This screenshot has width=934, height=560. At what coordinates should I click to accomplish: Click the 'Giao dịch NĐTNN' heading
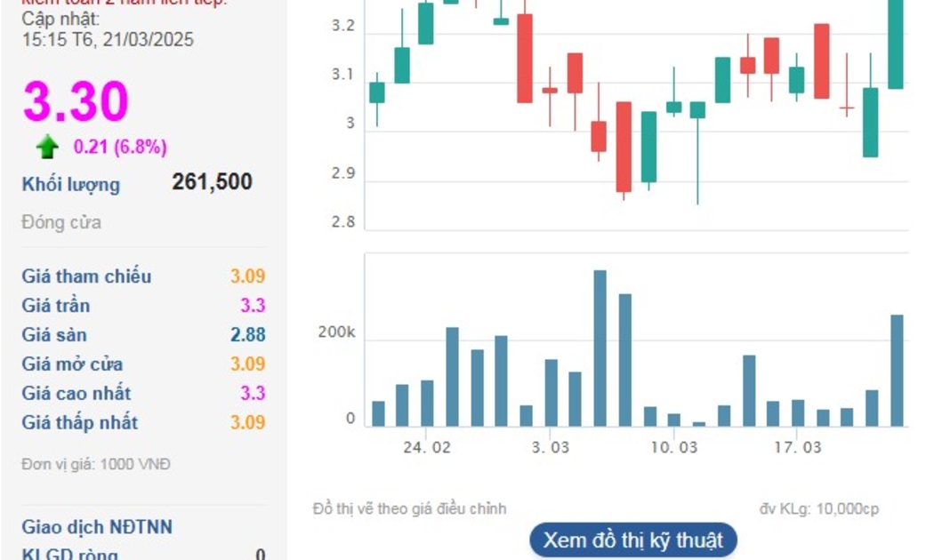click(x=97, y=527)
